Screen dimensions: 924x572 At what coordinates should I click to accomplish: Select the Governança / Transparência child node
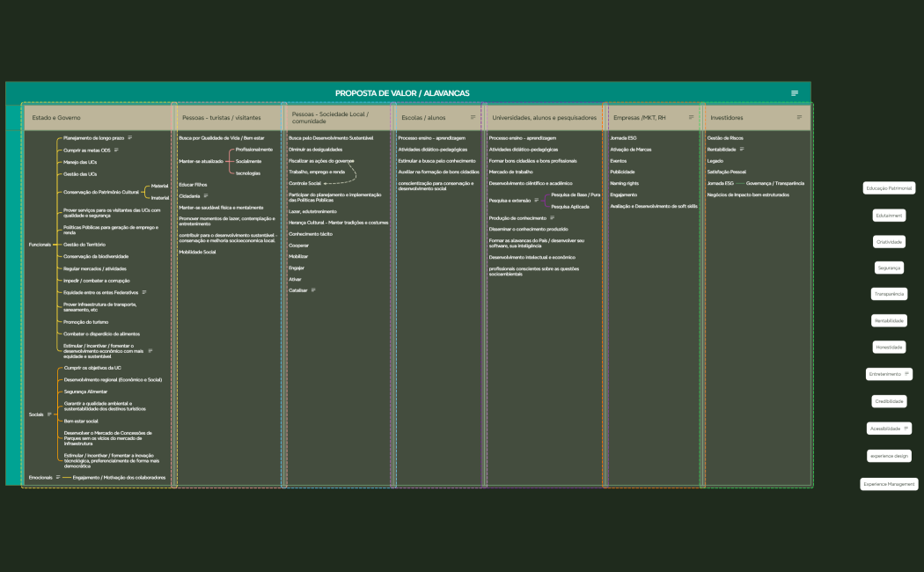[775, 183]
